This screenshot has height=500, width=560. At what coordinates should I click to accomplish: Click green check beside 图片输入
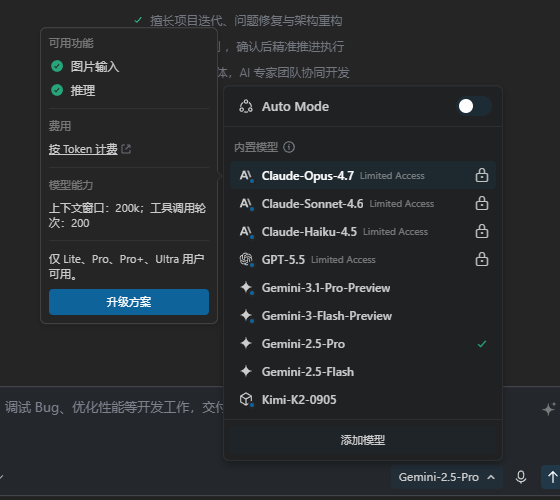(57, 66)
